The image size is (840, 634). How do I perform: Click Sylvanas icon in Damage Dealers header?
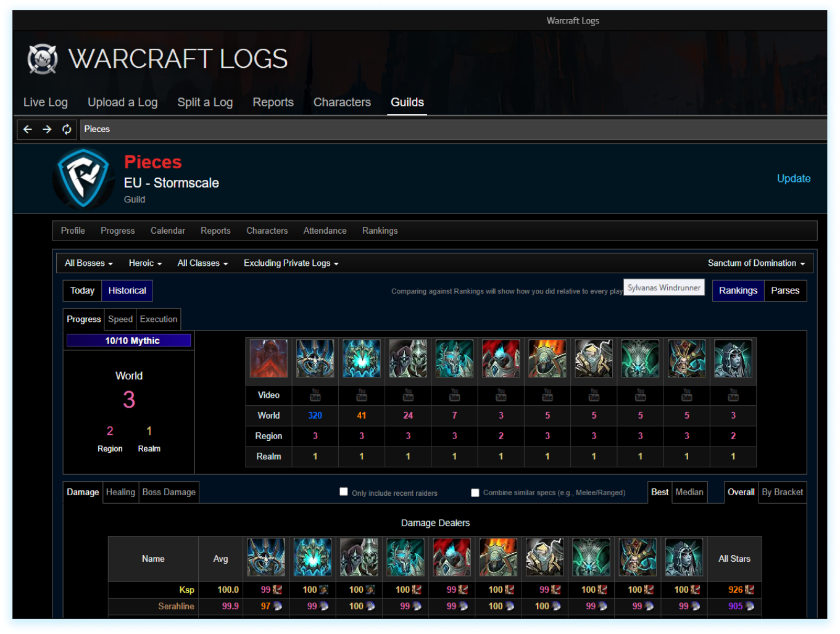[x=684, y=558]
